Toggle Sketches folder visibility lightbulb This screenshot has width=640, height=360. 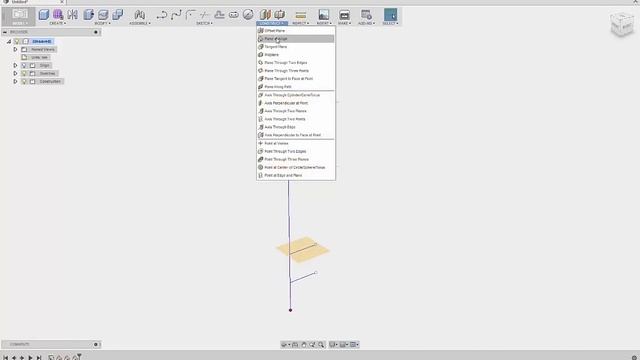pyautogui.click(x=24, y=73)
